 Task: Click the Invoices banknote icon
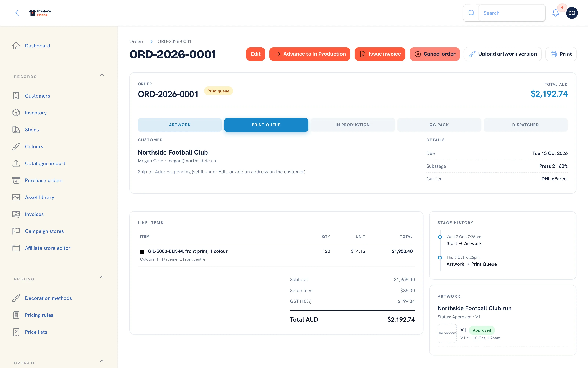pos(16,214)
